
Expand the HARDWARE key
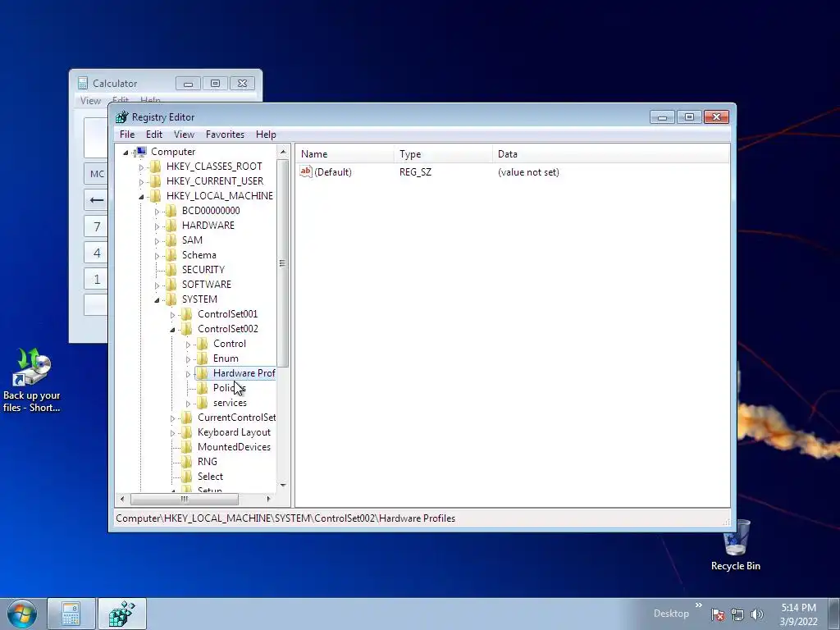point(157,226)
